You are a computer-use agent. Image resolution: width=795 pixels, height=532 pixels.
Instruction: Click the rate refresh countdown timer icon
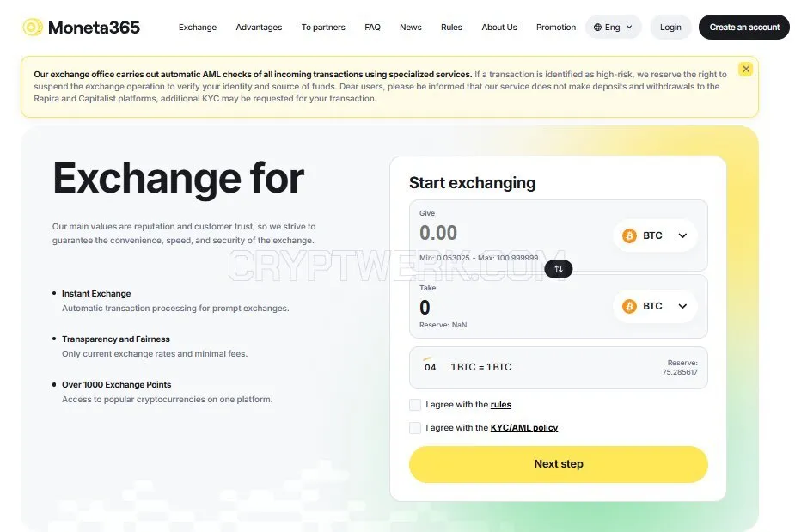click(x=430, y=366)
